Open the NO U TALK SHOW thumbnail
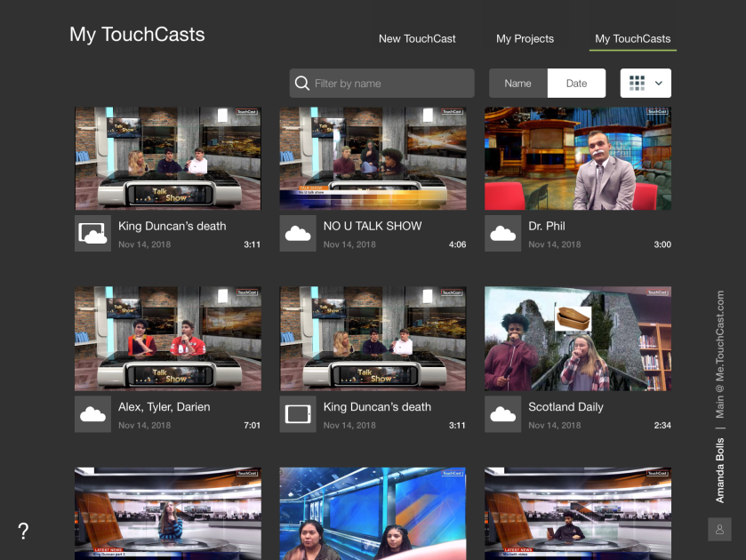 point(373,159)
